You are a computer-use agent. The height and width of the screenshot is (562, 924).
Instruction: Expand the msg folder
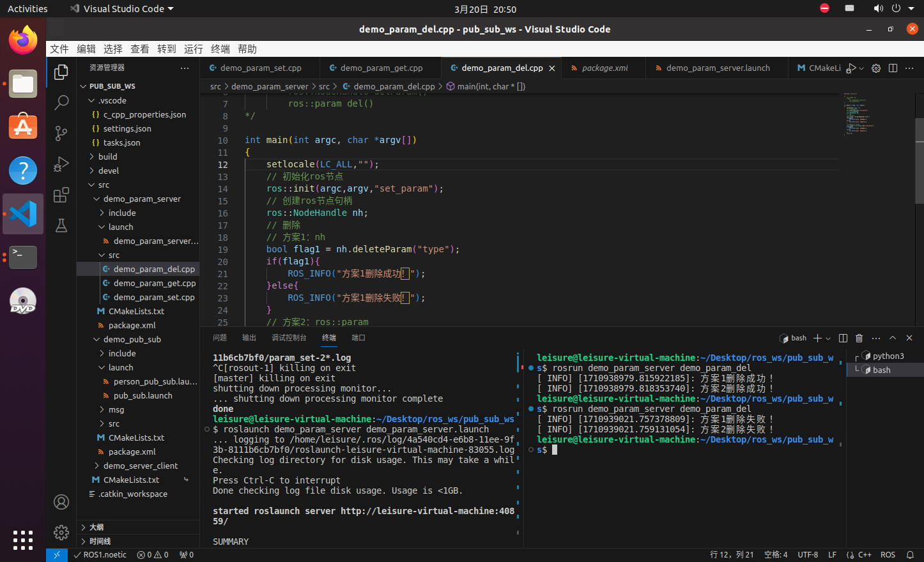click(x=138, y=409)
